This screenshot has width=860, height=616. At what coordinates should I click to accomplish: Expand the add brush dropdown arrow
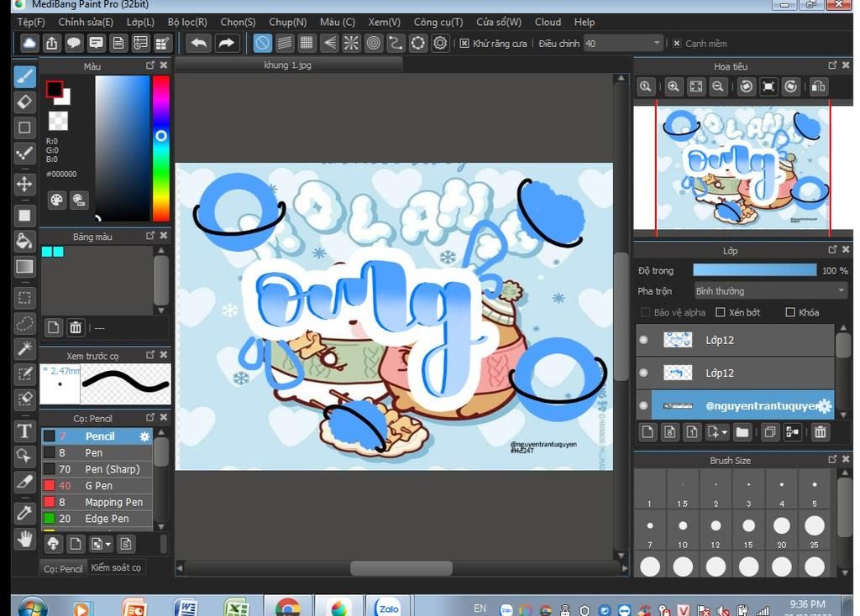tap(108, 544)
